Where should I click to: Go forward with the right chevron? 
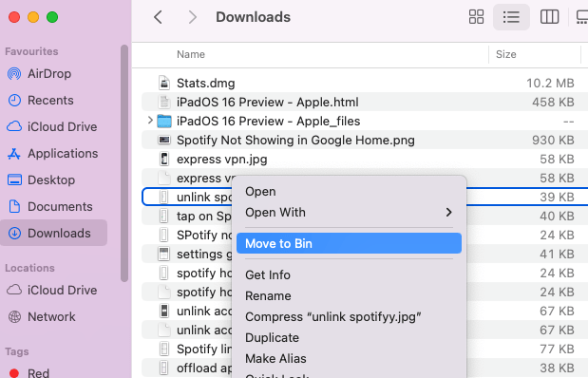tap(193, 17)
